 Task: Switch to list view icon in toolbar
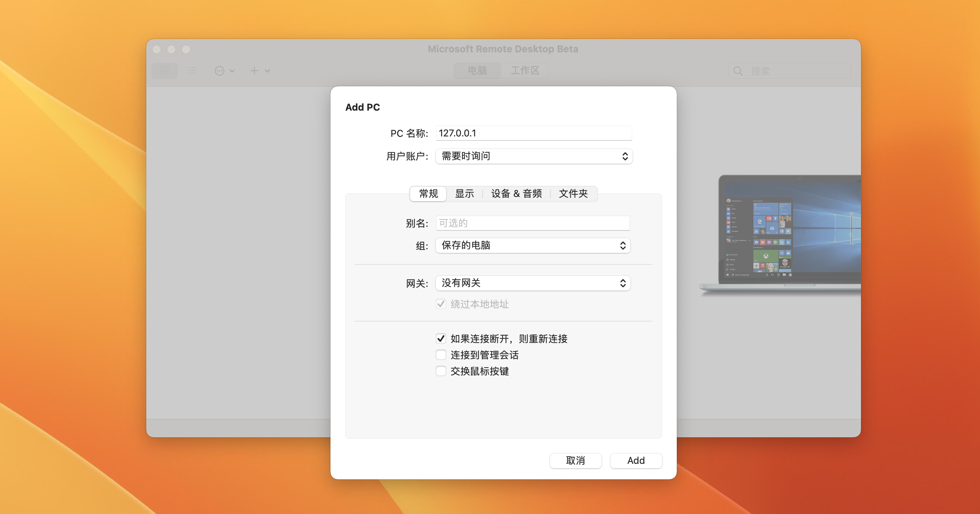pos(192,71)
